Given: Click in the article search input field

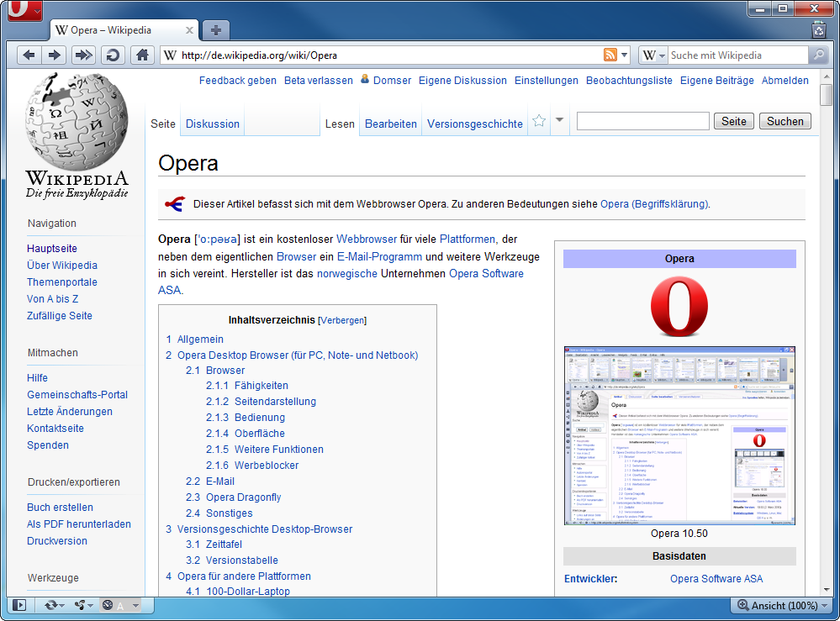Looking at the screenshot, I should click(643, 121).
